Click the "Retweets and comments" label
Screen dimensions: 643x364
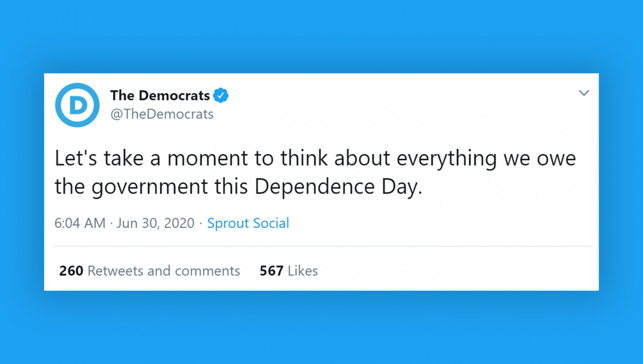click(164, 271)
